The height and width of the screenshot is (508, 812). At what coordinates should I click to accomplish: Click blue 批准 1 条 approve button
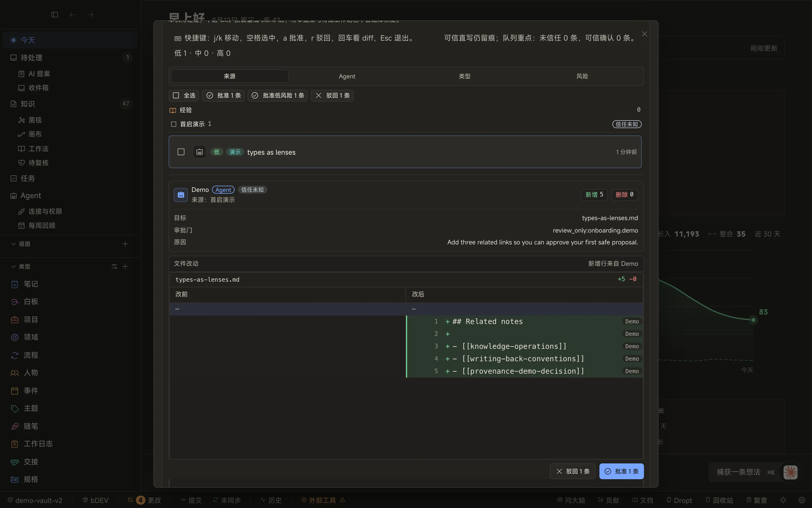pyautogui.click(x=621, y=471)
